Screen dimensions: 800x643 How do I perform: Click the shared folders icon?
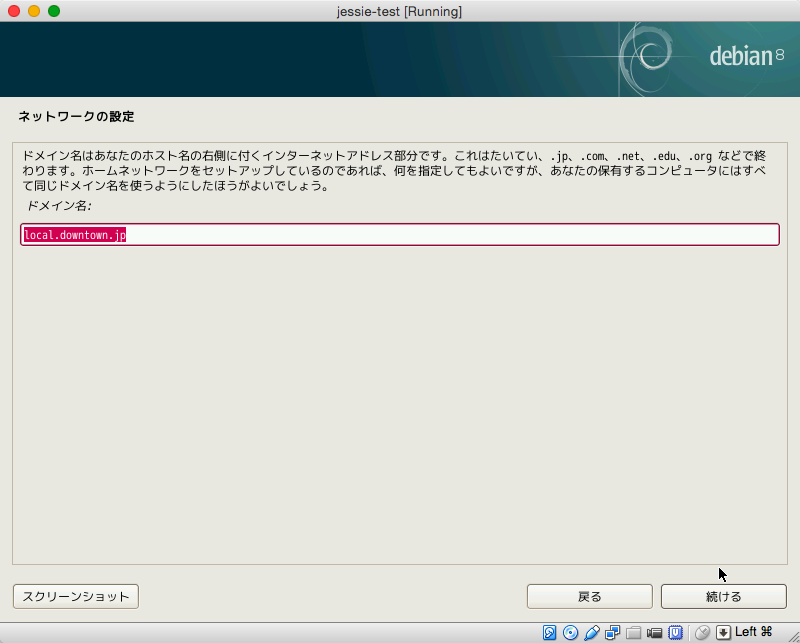pyautogui.click(x=633, y=633)
